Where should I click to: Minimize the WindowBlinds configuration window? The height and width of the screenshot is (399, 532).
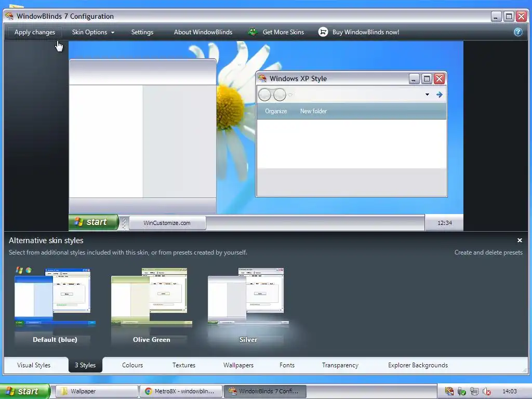[x=496, y=16]
